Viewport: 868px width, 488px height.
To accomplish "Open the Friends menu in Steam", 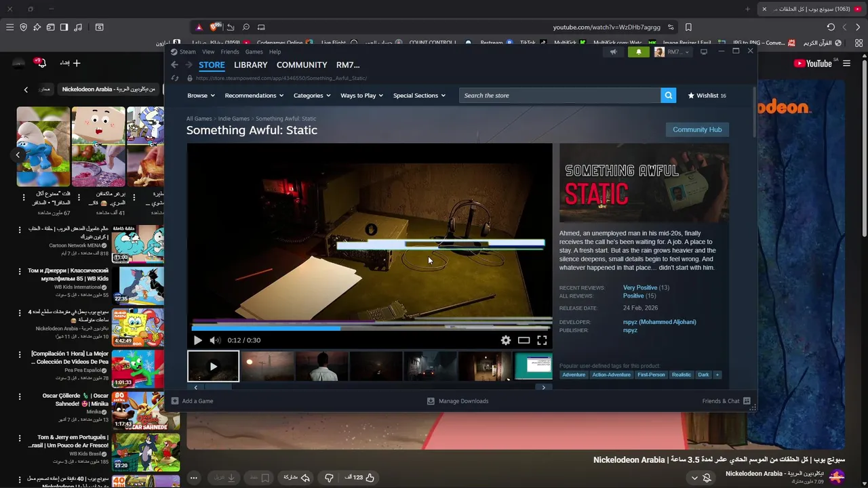I will [230, 52].
